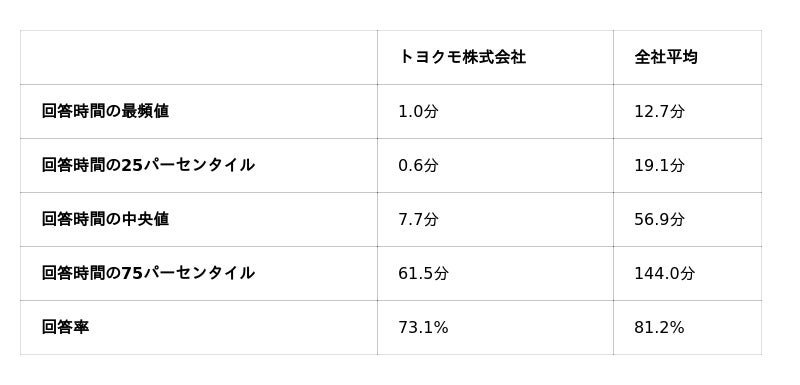Click the 12.7分 cell

(659, 112)
